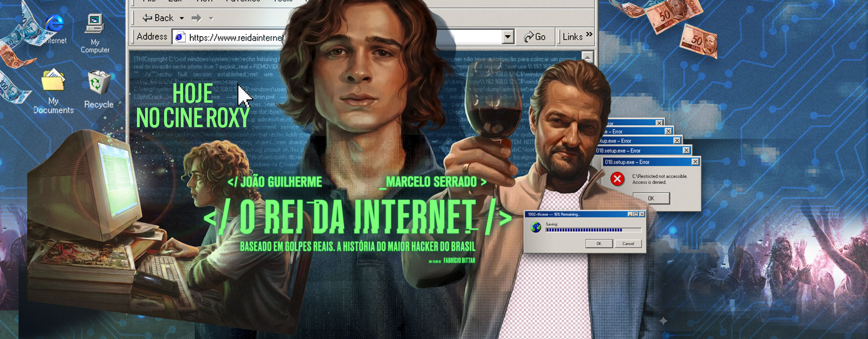Screen dimensions: 868x339
Task: Click the Go button beside the address bar
Action: click(535, 37)
